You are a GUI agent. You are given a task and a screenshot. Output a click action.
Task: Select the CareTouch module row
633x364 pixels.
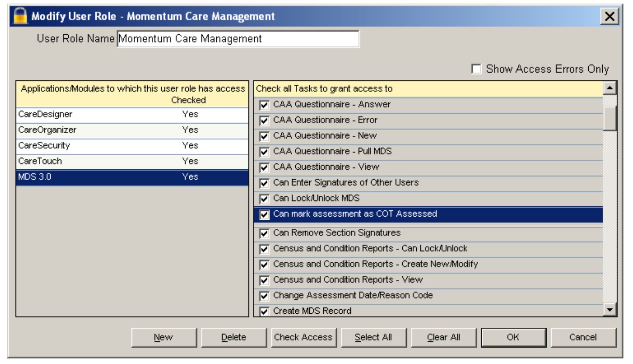click(x=132, y=161)
